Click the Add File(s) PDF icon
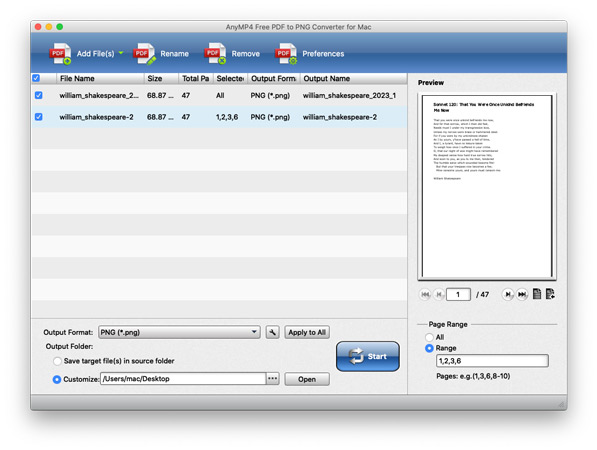 (x=61, y=54)
